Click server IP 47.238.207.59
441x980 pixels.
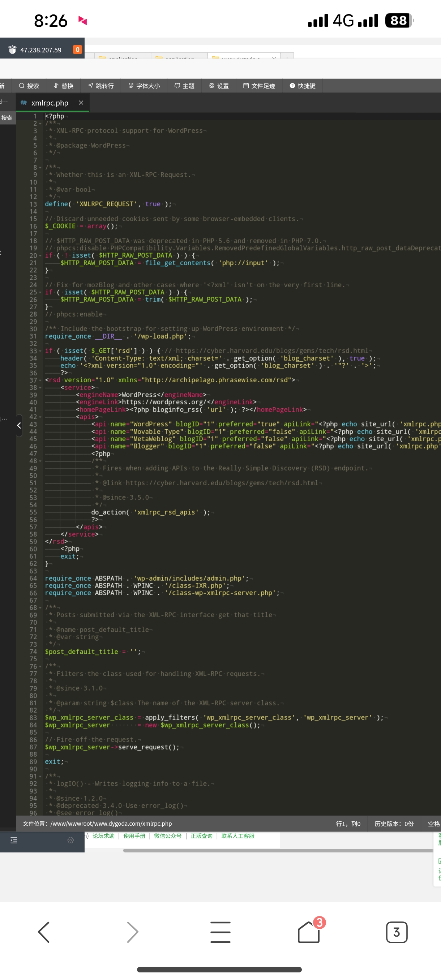pyautogui.click(x=41, y=50)
